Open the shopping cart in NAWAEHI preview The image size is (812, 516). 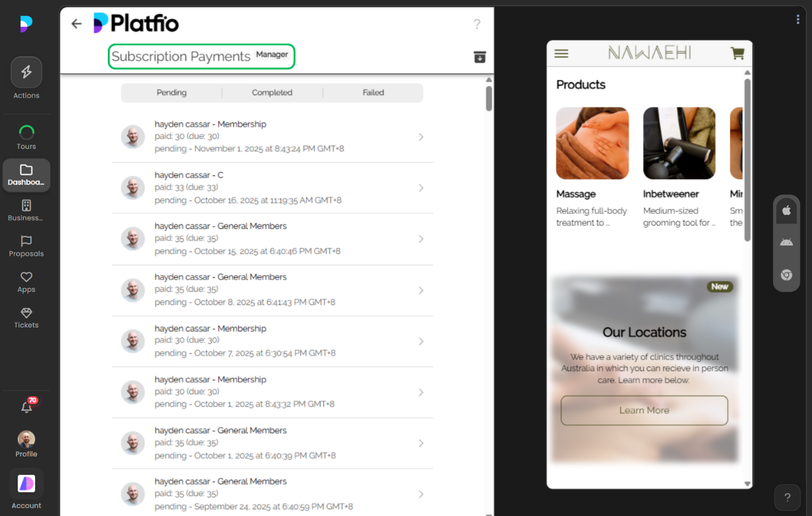[x=737, y=54]
